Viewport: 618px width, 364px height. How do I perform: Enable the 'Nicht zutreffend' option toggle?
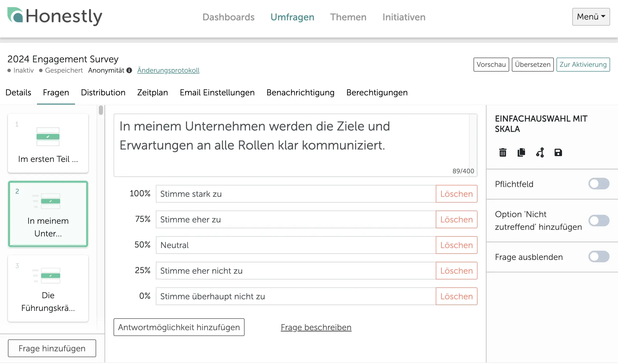[599, 221]
